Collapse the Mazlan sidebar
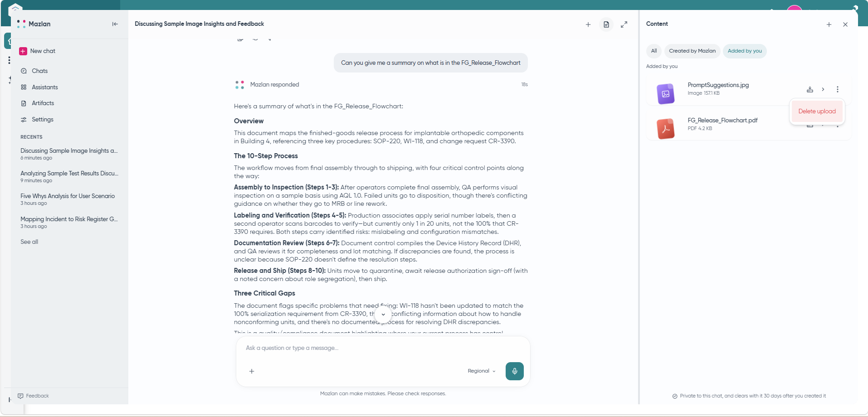This screenshot has height=417, width=868. (x=115, y=24)
